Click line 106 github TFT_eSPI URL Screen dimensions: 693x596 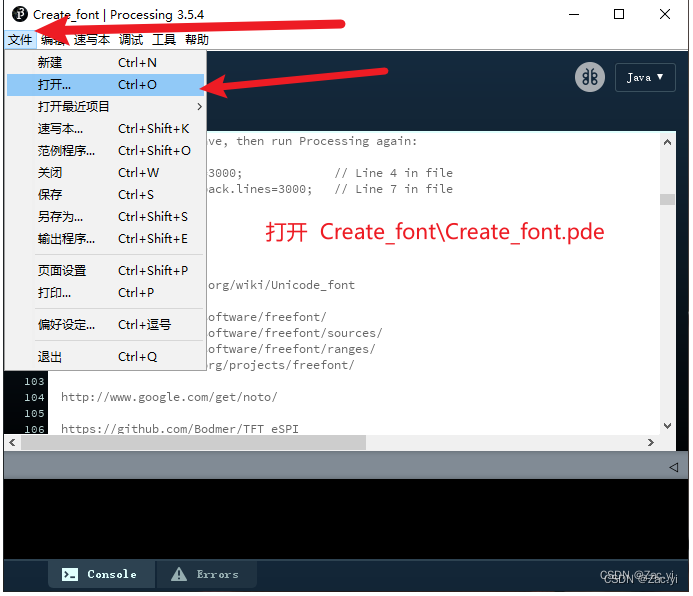click(x=180, y=429)
